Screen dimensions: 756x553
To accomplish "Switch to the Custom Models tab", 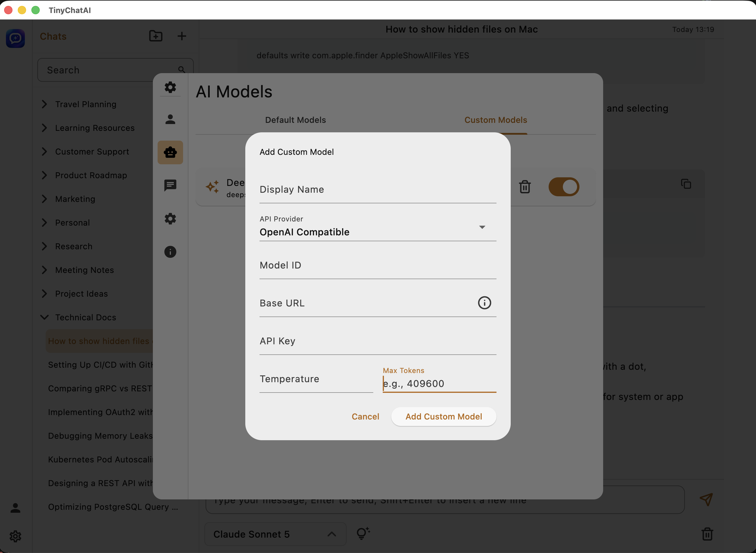I will [496, 120].
